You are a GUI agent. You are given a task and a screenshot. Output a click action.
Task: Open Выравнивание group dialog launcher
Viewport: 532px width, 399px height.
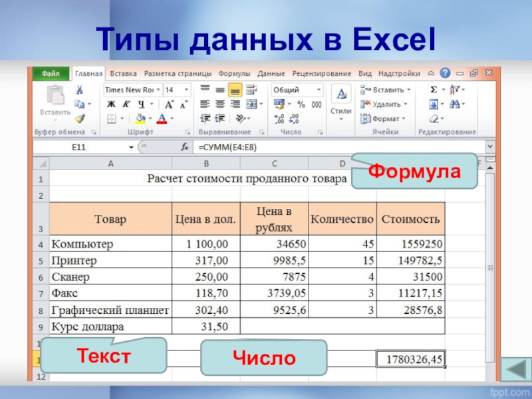261,132
